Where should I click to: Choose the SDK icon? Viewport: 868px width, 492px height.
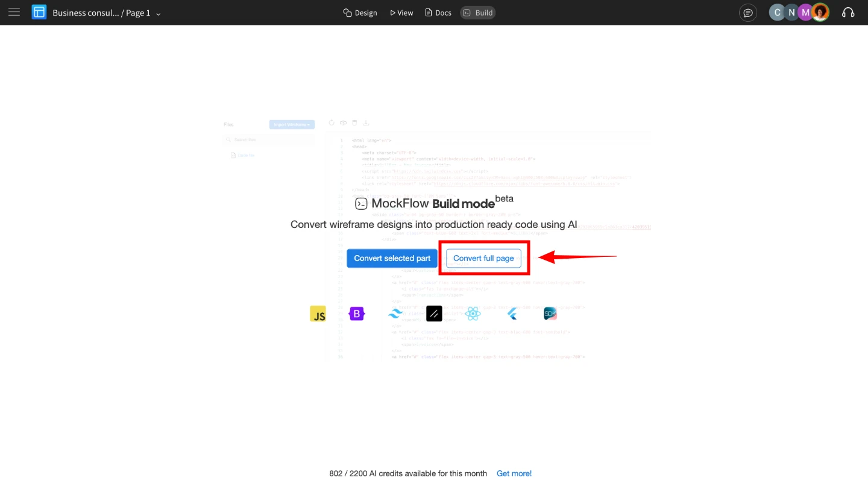(550, 314)
